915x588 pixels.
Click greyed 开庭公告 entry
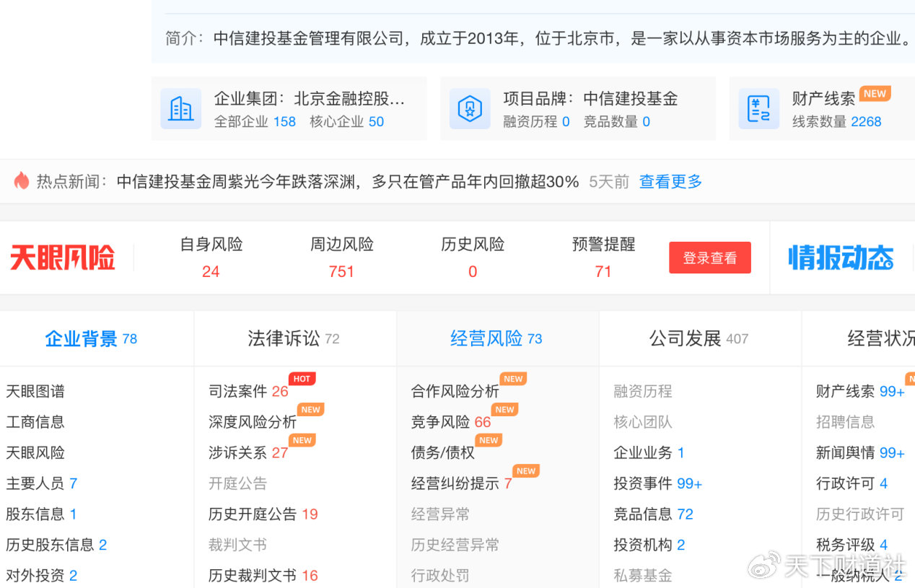click(238, 483)
